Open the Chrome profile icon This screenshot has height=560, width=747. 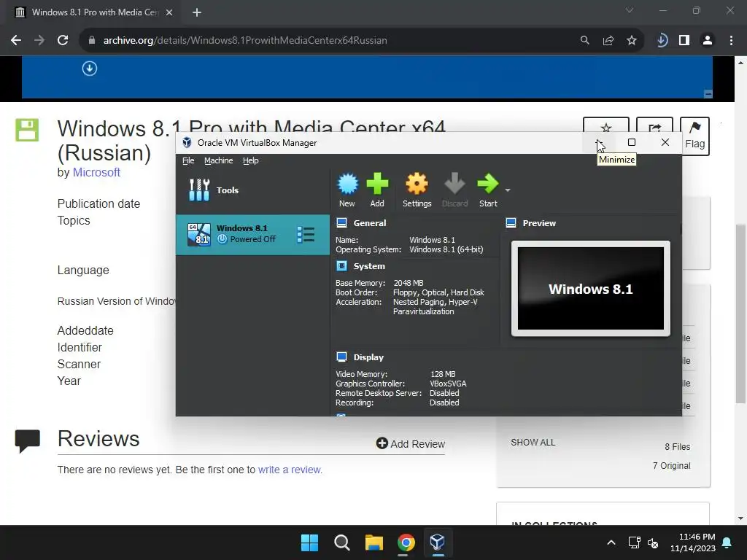(708, 41)
